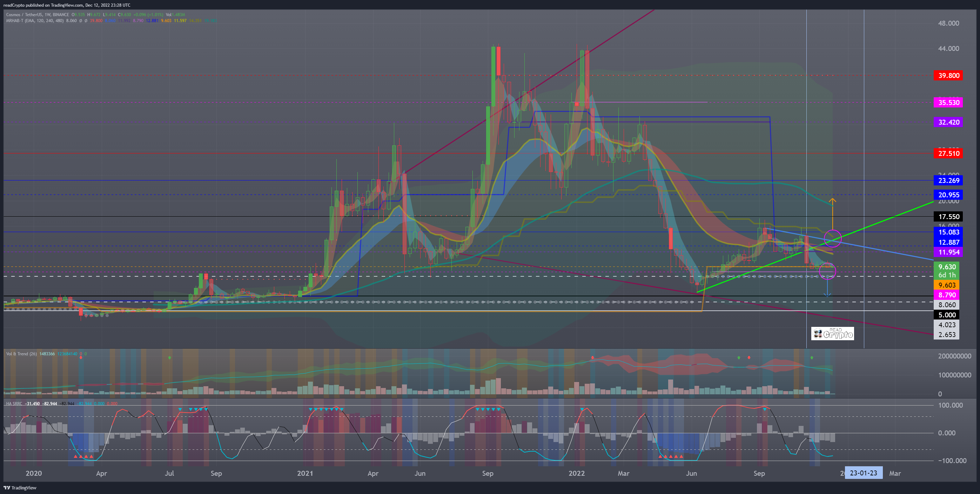Click the MRHAB-T (EMA, 120, 240, 480) indicator legend
This screenshot has width=980, height=494.
(x=35, y=21)
